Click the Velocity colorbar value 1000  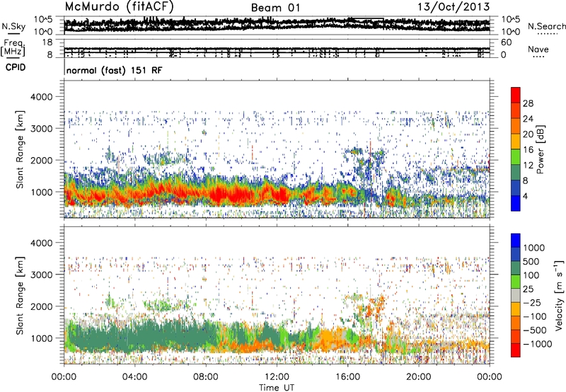click(x=533, y=248)
